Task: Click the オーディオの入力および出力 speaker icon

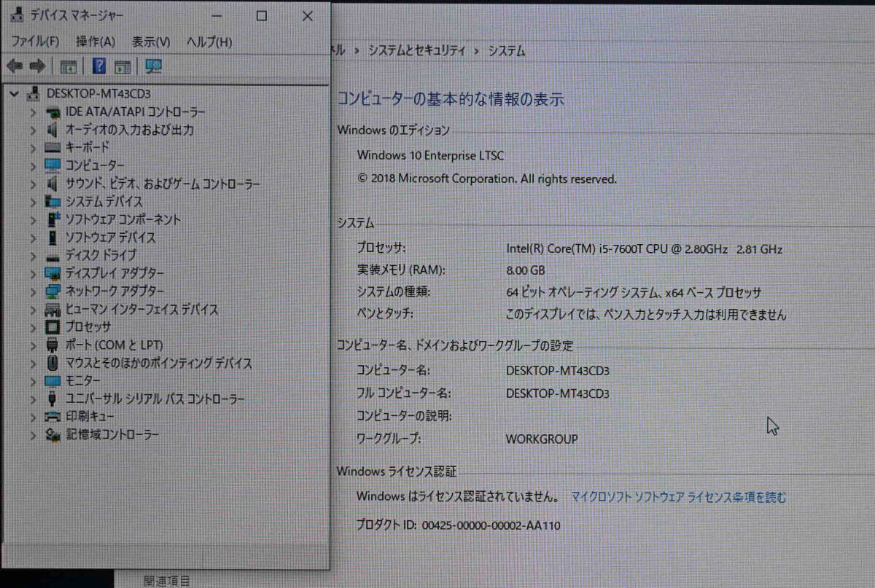Action: 53,130
